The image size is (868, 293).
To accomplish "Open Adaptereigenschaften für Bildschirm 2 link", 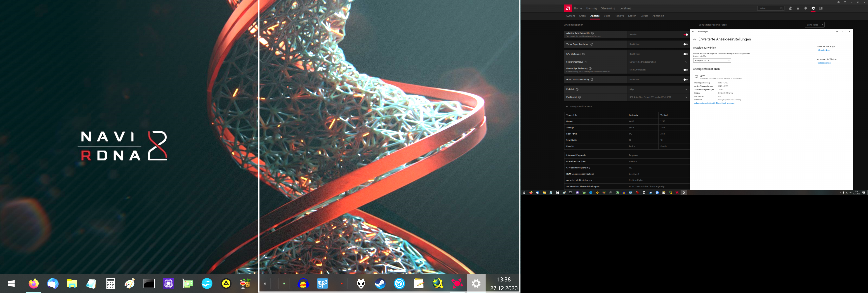I will (x=714, y=103).
